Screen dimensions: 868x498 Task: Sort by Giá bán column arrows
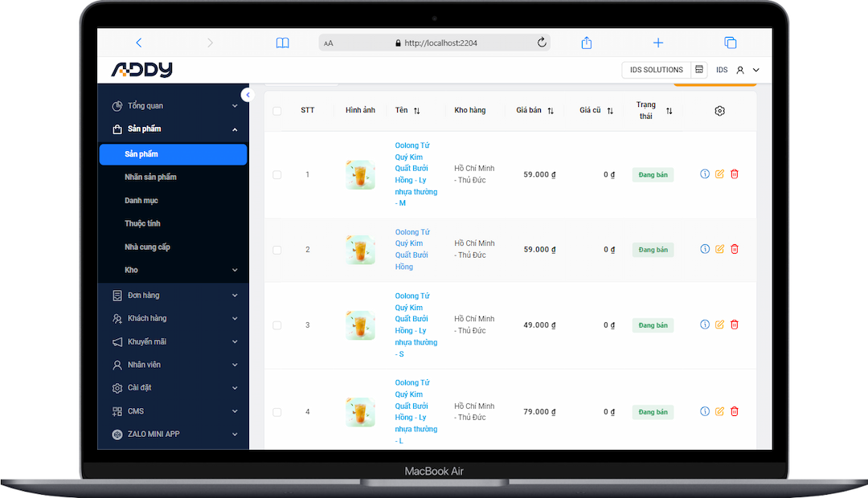pyautogui.click(x=551, y=111)
